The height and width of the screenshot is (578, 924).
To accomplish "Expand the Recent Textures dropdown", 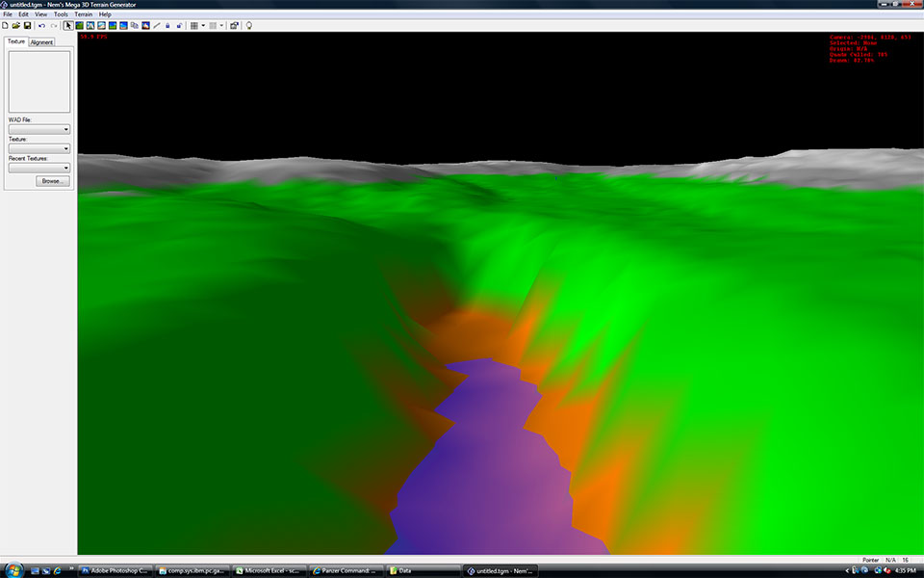I will [65, 168].
